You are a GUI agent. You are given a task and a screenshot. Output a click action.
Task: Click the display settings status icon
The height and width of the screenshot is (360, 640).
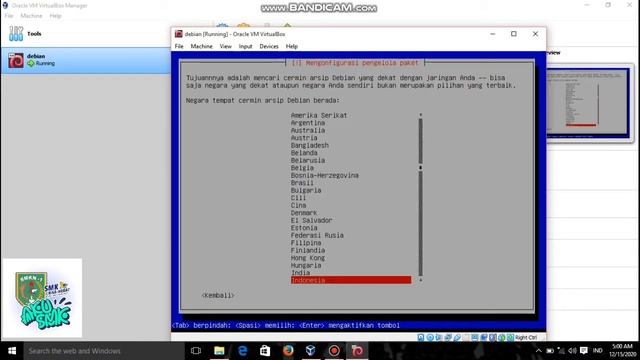[475, 338]
